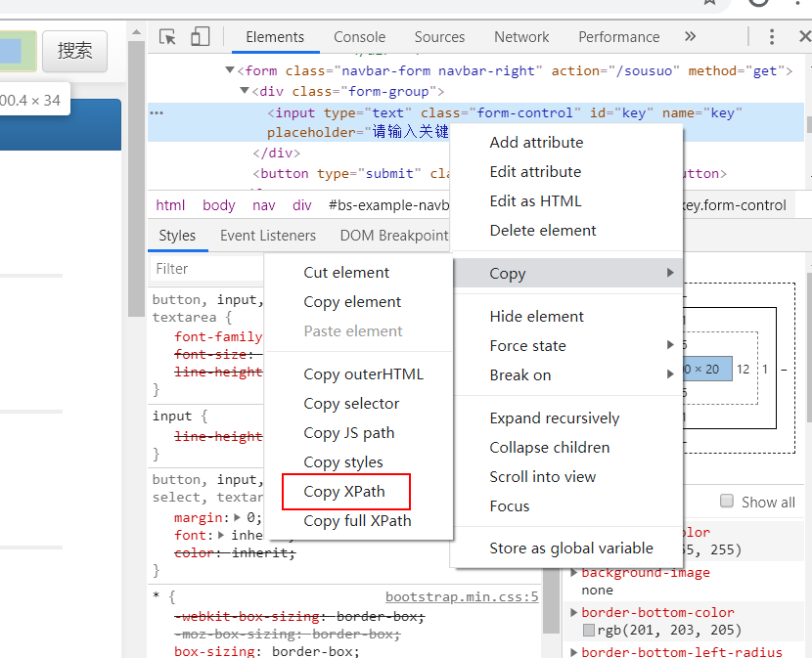Expand border-bottom-color computed property
This screenshot has height=658, width=812.
tap(574, 612)
